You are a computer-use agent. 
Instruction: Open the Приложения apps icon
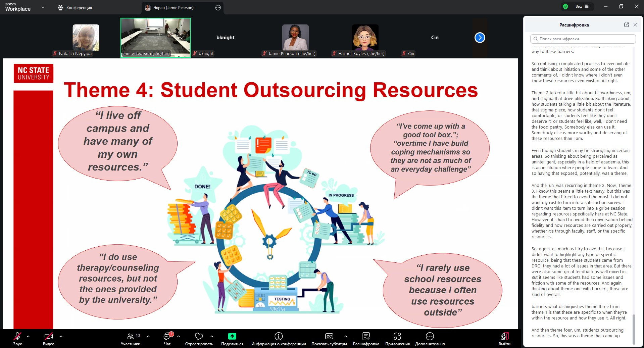[397, 337]
